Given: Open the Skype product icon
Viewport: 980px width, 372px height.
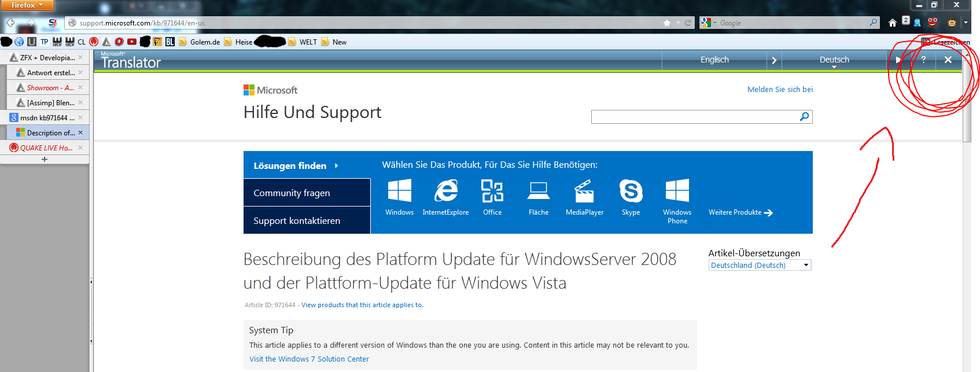Looking at the screenshot, I should pyautogui.click(x=631, y=197).
